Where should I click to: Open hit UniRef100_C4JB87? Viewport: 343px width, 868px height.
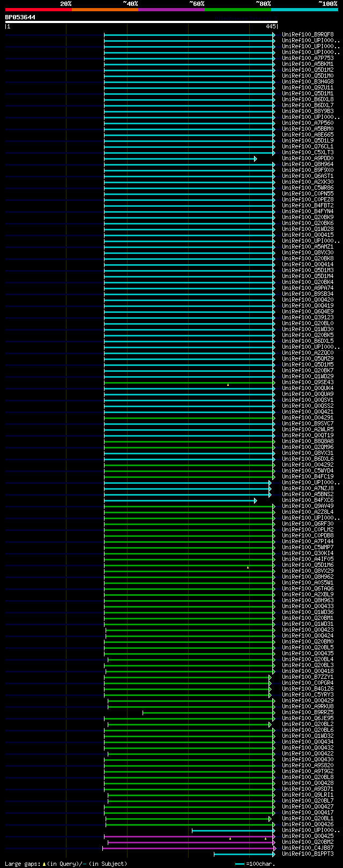pos(308,848)
